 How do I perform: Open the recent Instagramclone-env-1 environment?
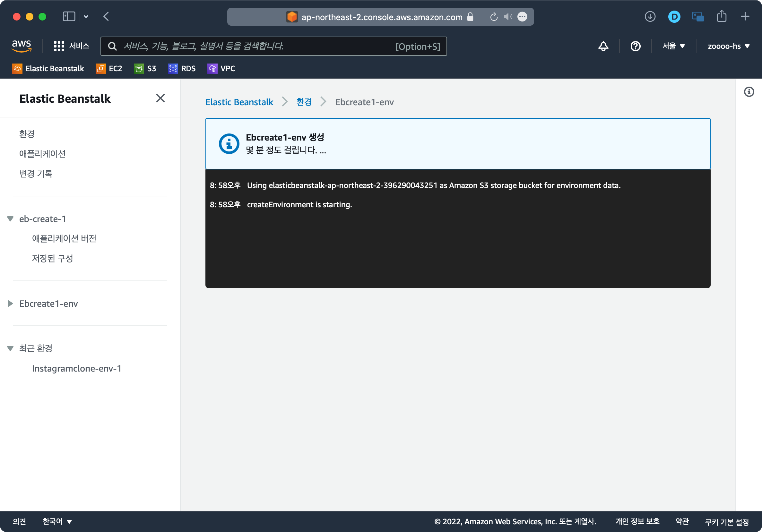coord(77,368)
